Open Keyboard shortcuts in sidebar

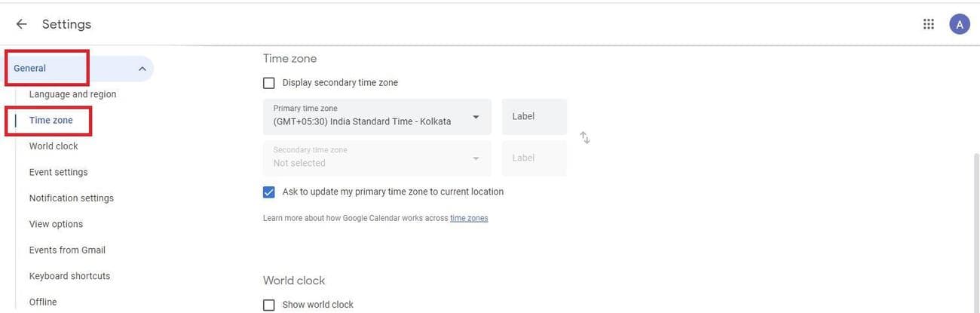coord(69,276)
